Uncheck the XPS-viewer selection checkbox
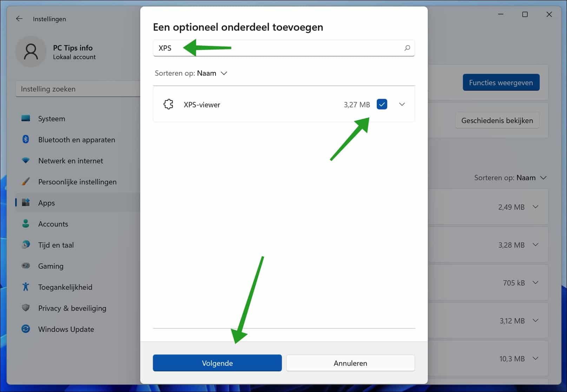 382,104
